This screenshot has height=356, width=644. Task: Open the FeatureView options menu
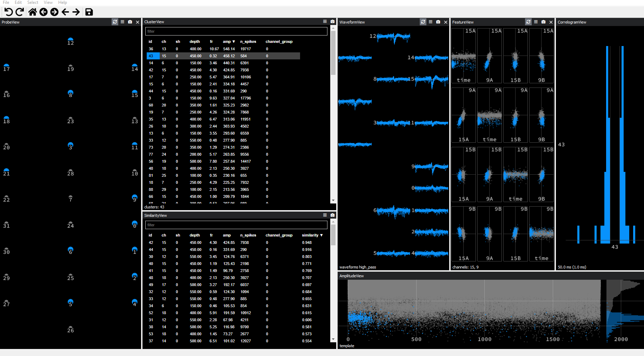coord(536,22)
